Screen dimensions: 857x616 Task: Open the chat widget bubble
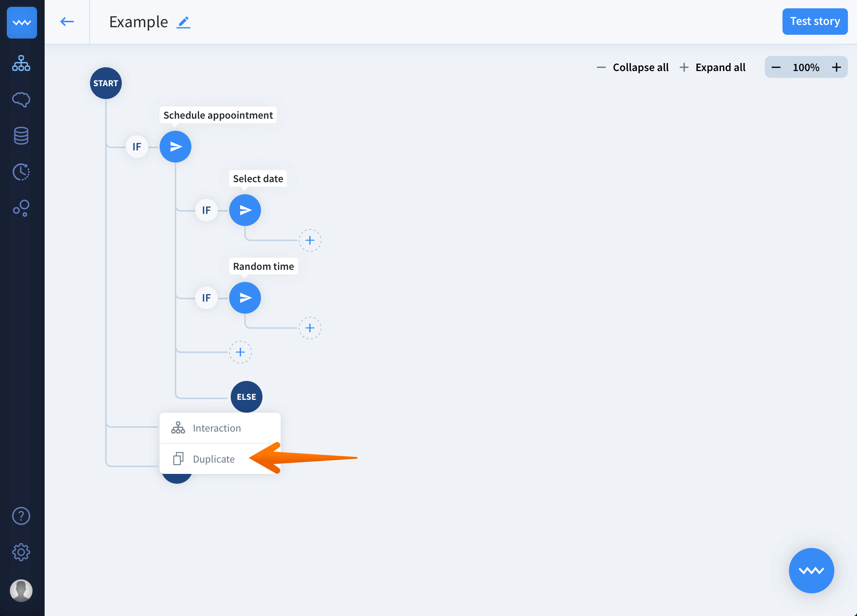811,570
